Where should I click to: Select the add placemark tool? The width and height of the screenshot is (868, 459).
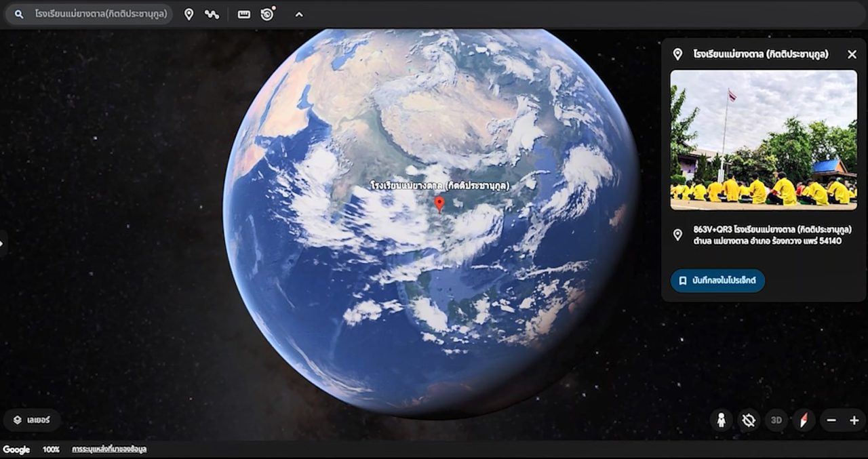coord(189,14)
